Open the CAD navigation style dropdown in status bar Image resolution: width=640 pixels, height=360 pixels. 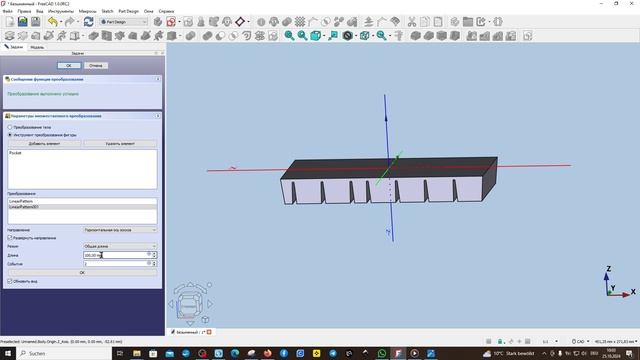tap(580, 341)
